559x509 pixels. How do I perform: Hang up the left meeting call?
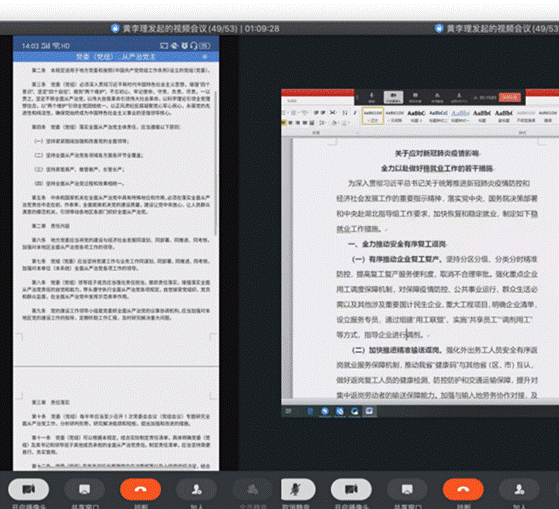140,489
